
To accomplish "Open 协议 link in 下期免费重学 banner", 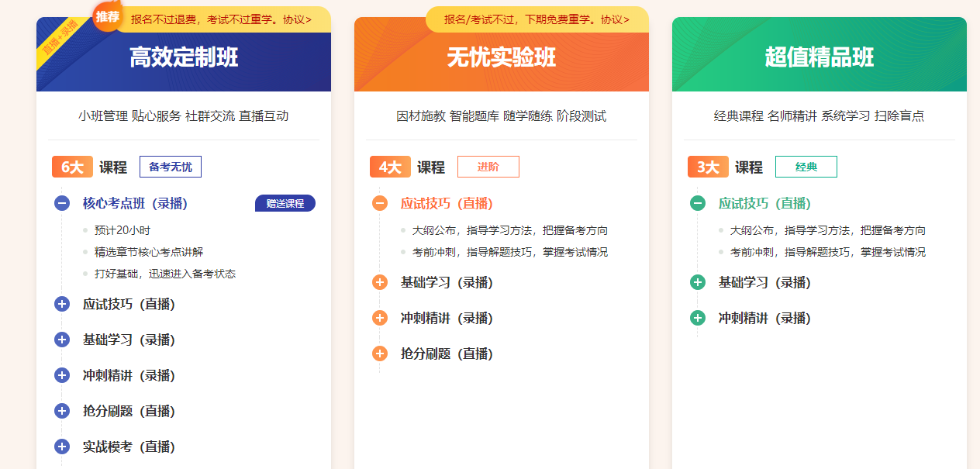I will [x=615, y=19].
